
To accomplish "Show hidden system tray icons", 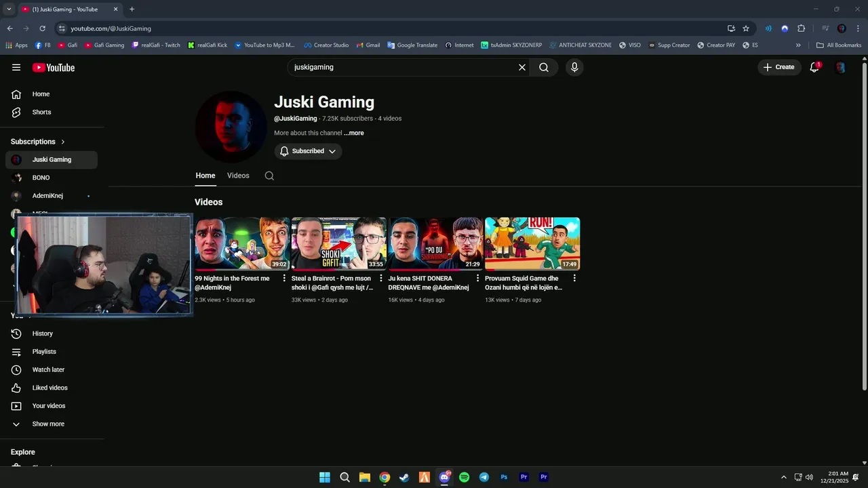I will (784, 477).
